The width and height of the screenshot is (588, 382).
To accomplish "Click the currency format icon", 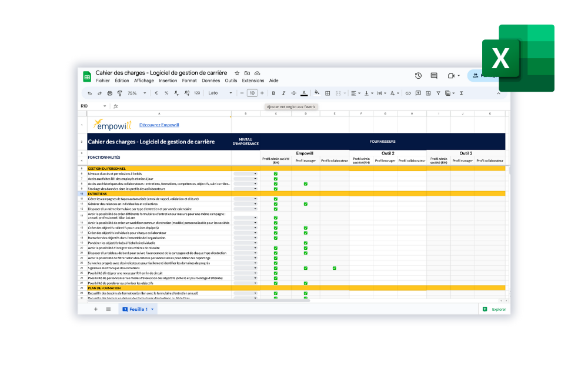I will pyautogui.click(x=156, y=93).
